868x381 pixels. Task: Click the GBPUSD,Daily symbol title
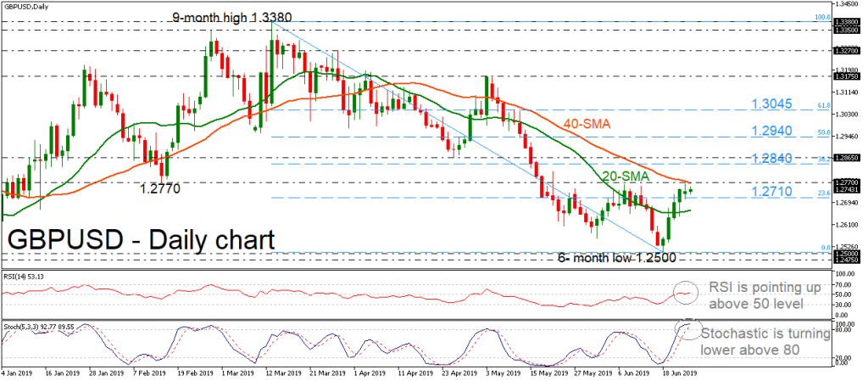pyautogui.click(x=26, y=6)
